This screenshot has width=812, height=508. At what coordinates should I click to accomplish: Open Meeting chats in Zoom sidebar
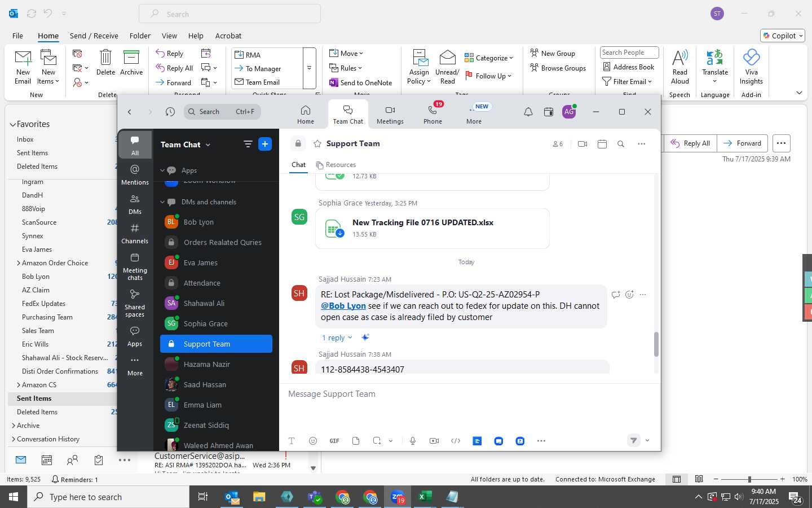coord(135,266)
